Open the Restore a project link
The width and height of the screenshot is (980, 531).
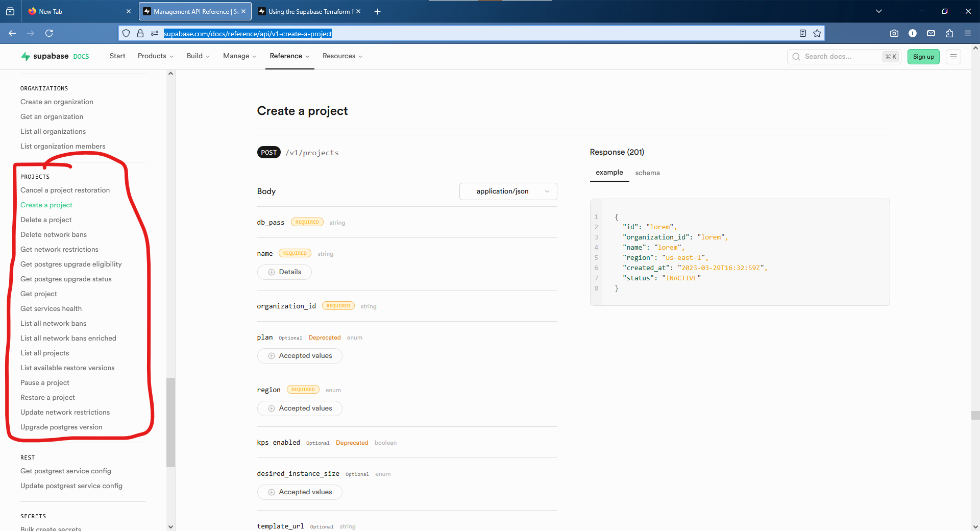47,398
